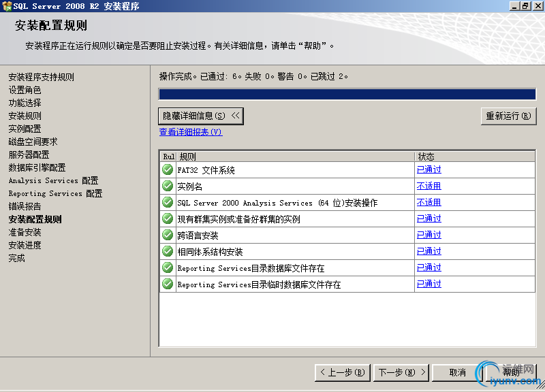
Task: Select 安装进度 step in sidebar
Action: pyautogui.click(x=25, y=245)
